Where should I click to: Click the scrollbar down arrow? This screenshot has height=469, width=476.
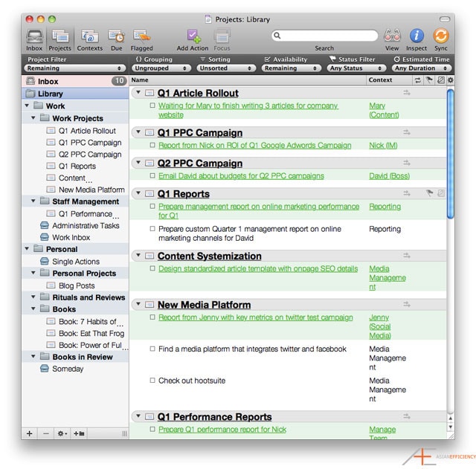coord(451,427)
